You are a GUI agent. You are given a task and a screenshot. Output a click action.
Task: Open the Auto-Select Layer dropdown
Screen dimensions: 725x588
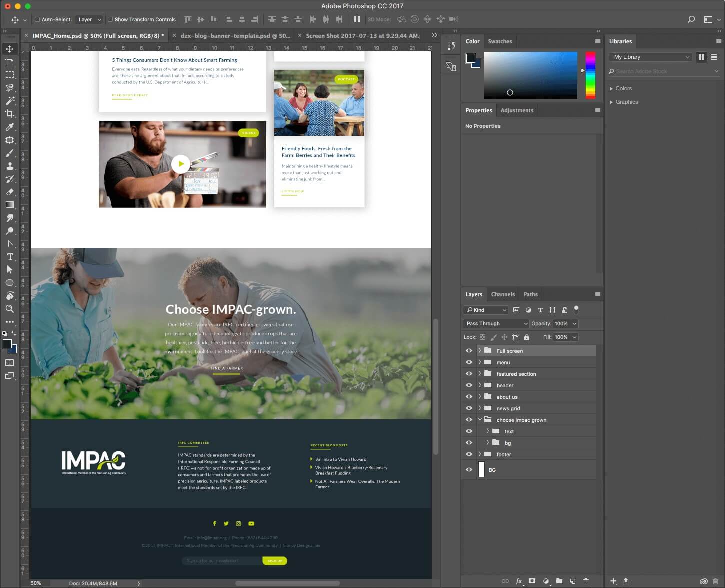pos(89,20)
